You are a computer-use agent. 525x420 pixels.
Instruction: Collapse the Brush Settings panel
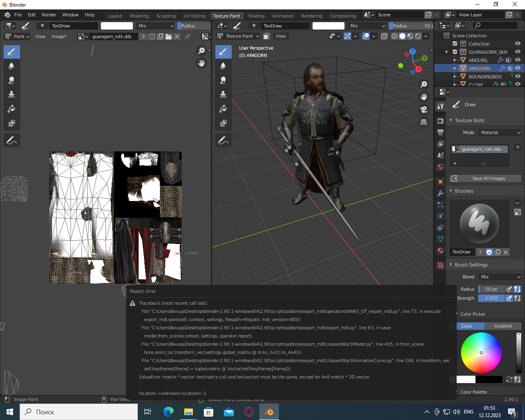471,265
